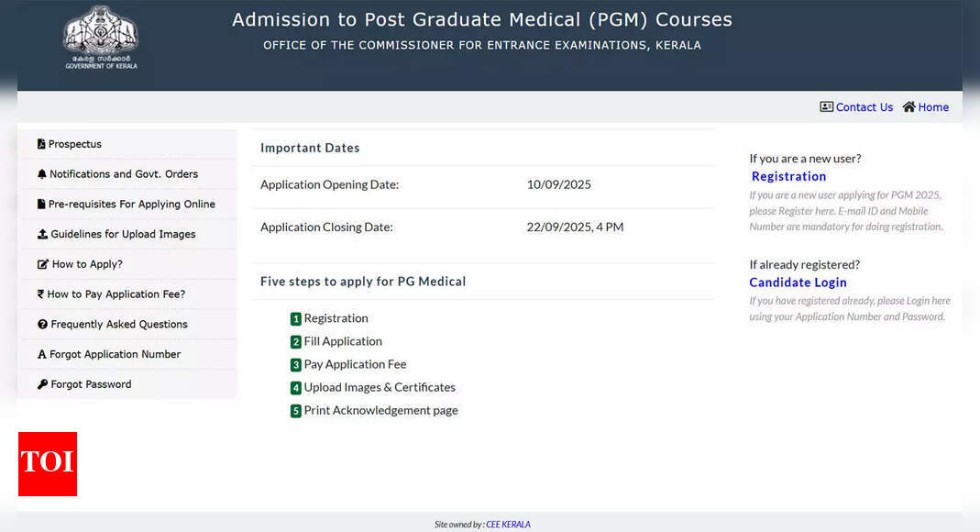Click the question mark FAQ icon
980x532 pixels.
[42, 324]
